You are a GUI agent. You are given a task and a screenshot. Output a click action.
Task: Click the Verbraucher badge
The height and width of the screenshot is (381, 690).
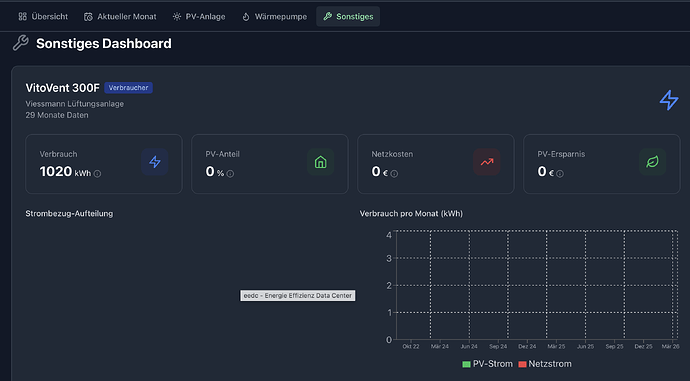128,88
